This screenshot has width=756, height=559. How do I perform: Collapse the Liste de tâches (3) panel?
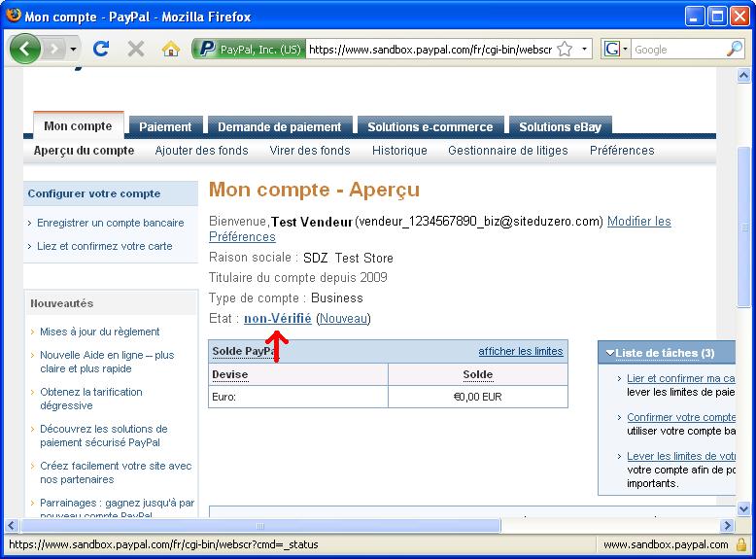609,353
